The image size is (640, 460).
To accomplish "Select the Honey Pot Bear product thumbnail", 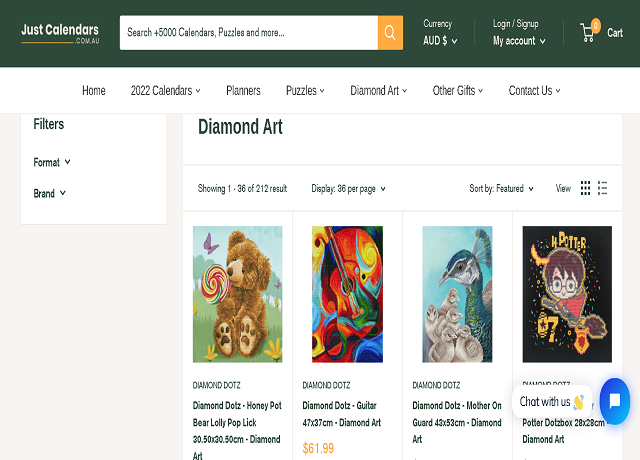I will [x=237, y=294].
